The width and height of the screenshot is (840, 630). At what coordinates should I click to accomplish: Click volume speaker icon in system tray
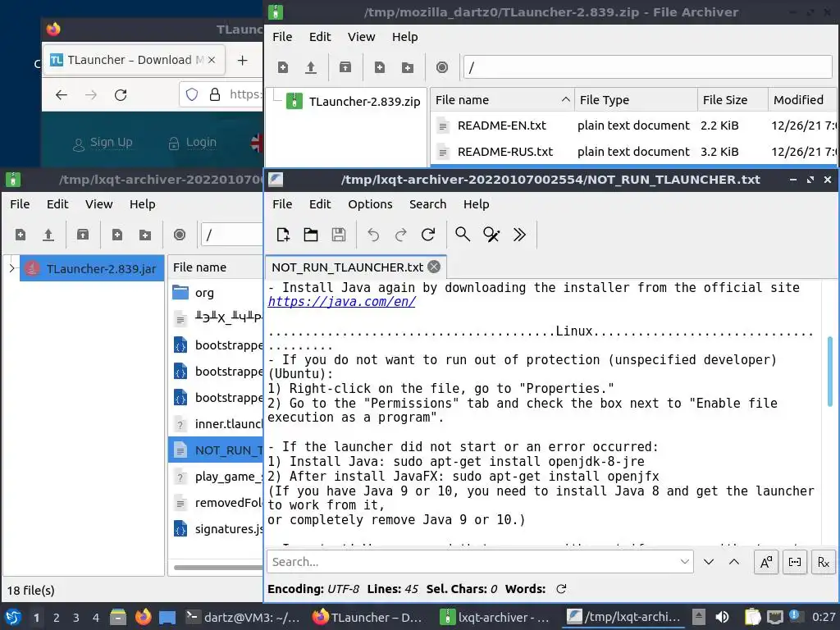click(x=722, y=617)
